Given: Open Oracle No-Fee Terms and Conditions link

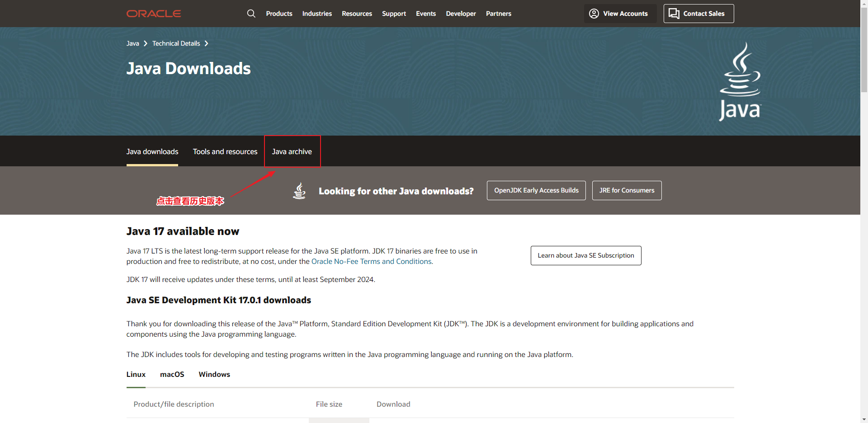Looking at the screenshot, I should point(372,261).
